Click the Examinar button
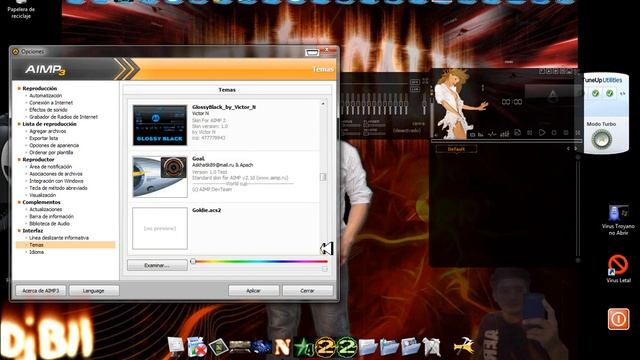The width and height of the screenshot is (640, 360). (x=157, y=265)
